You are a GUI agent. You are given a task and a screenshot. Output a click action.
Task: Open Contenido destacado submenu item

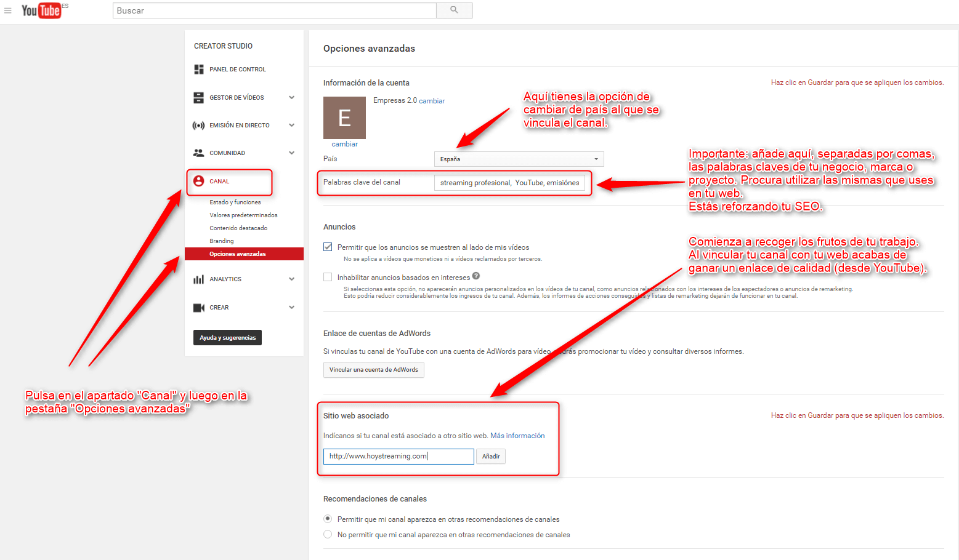(x=238, y=228)
